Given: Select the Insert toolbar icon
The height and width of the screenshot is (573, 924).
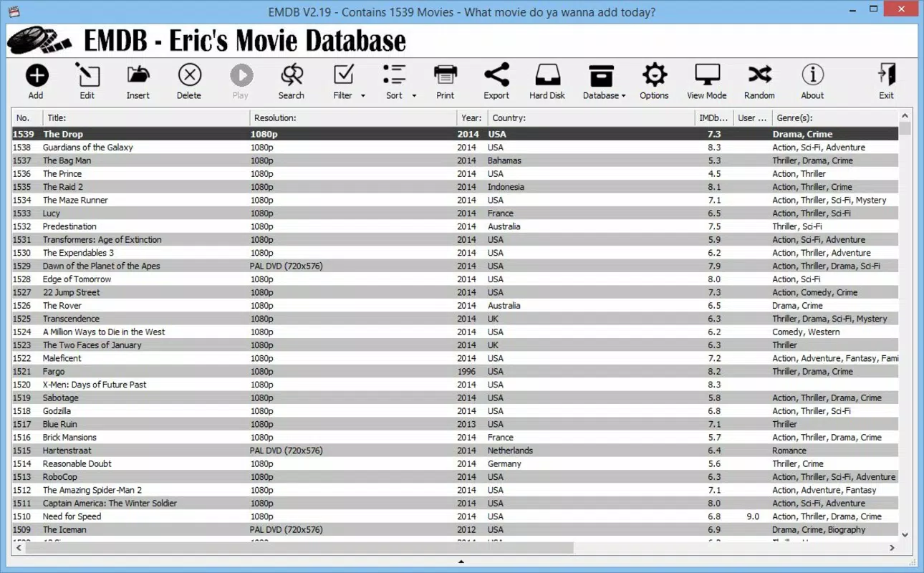Looking at the screenshot, I should 138,75.
